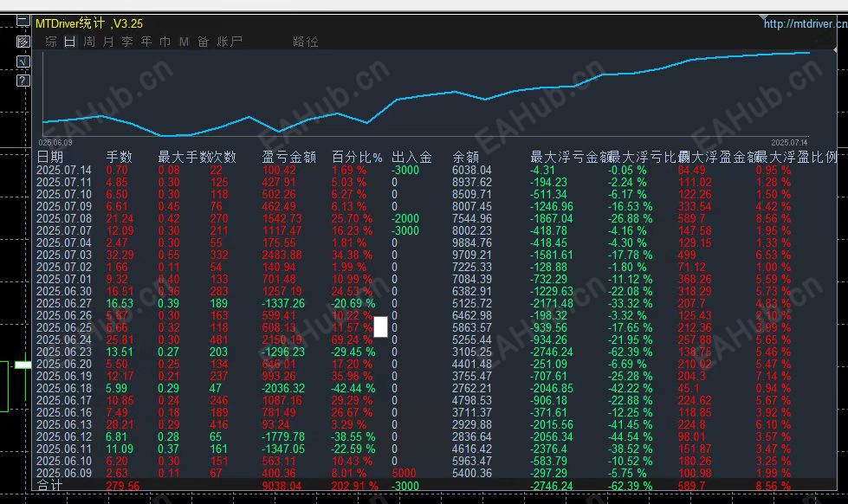848x504 pixels.
Task: Click lots value 32.29
Action: pos(117,255)
